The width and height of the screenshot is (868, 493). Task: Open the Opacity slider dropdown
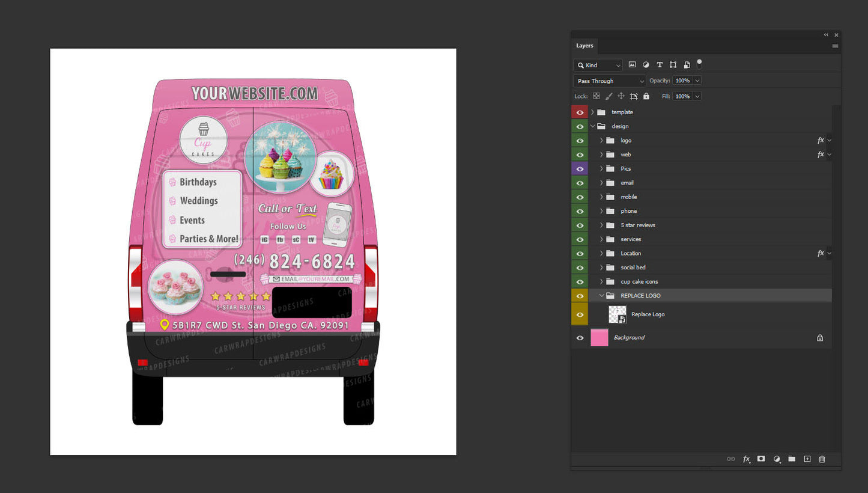pyautogui.click(x=697, y=81)
